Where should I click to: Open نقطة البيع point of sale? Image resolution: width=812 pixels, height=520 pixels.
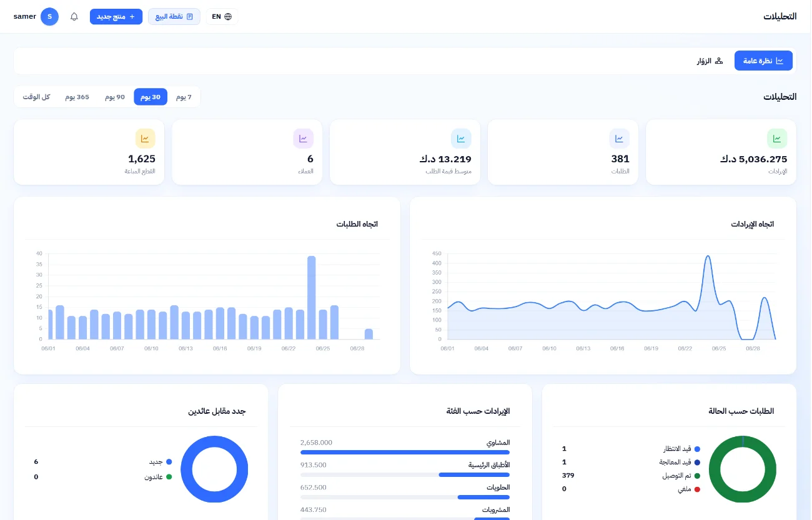click(174, 17)
